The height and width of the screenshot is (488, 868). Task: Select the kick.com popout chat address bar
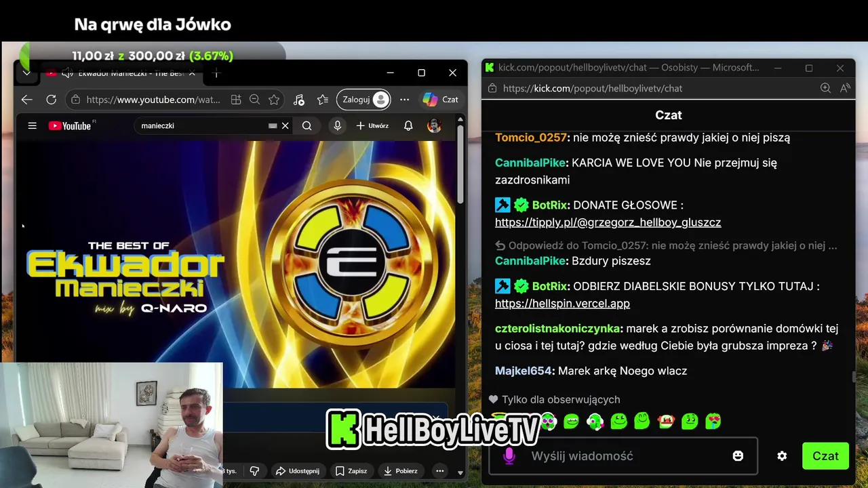593,88
